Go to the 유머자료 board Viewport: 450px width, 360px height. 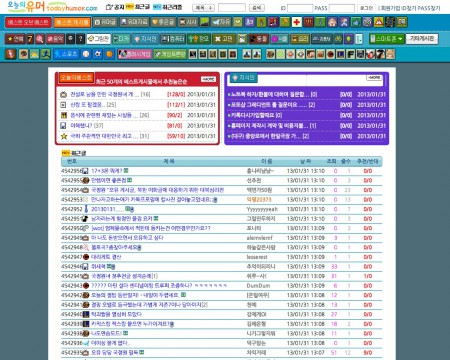(x=134, y=22)
